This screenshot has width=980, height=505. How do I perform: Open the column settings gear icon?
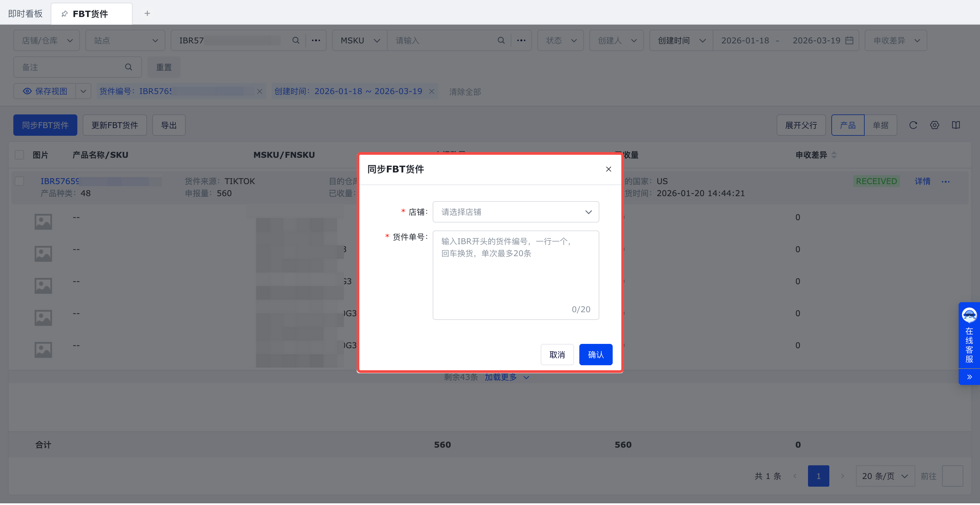(934, 125)
